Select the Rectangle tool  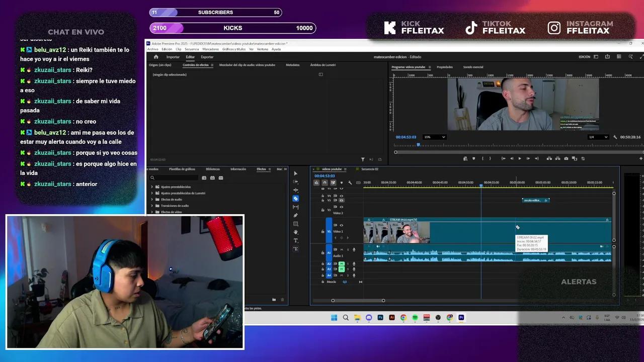click(x=295, y=224)
